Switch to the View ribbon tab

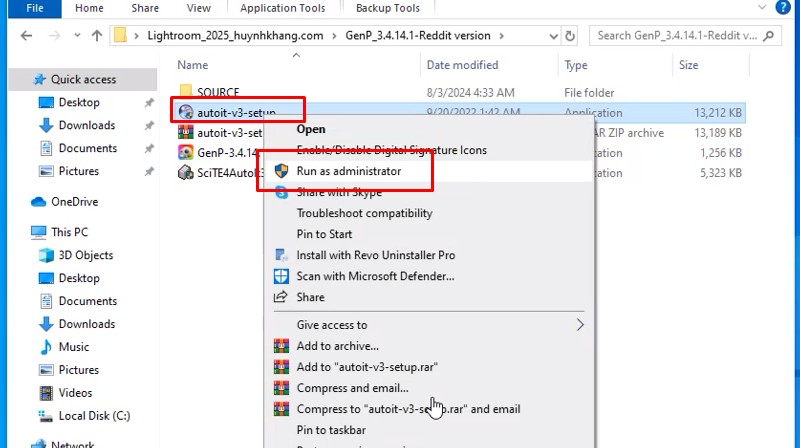[x=198, y=8]
